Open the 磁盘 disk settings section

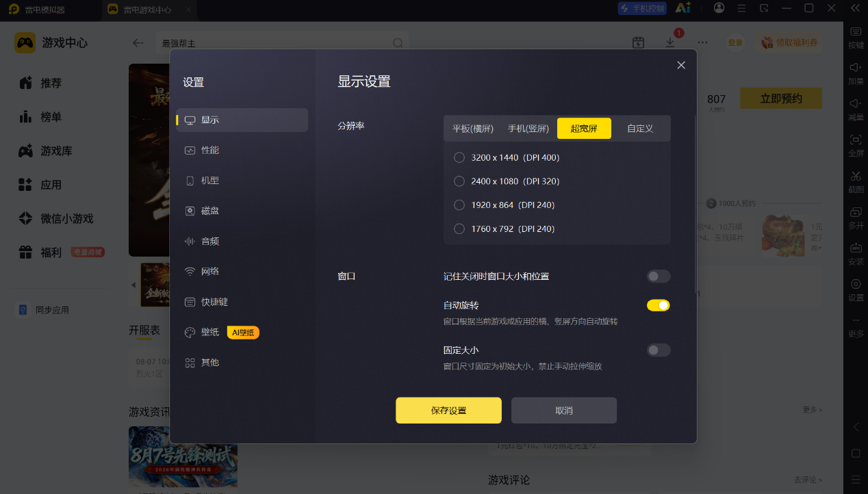(242, 211)
